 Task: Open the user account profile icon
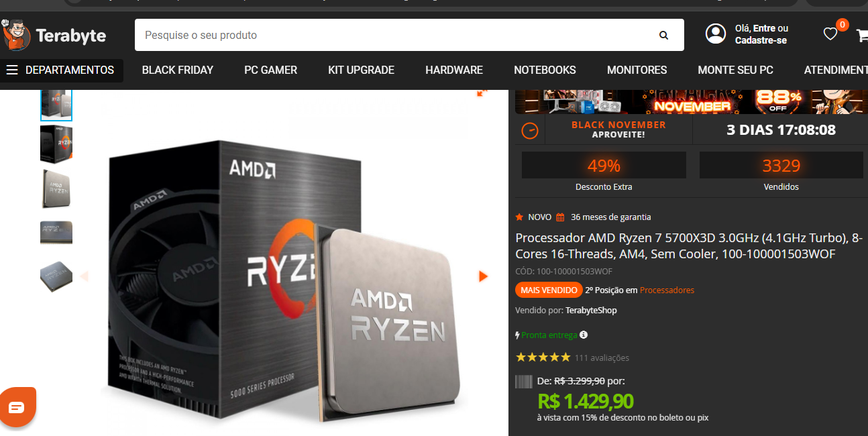tap(716, 34)
